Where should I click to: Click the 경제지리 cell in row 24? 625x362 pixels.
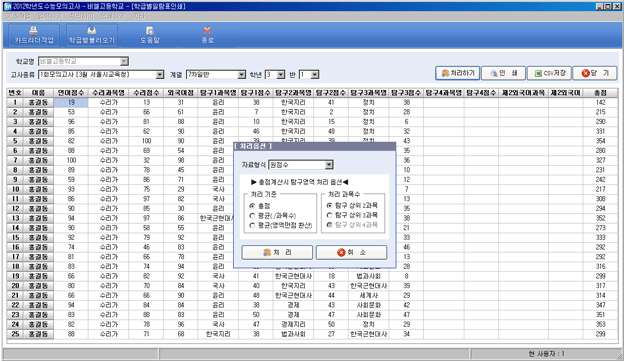coord(293,325)
